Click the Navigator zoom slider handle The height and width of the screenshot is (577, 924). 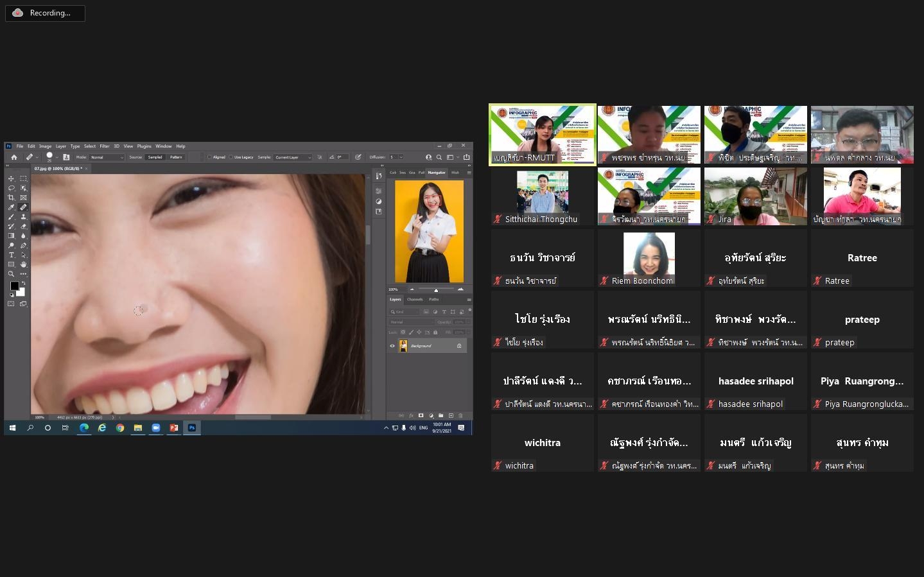[436, 290]
